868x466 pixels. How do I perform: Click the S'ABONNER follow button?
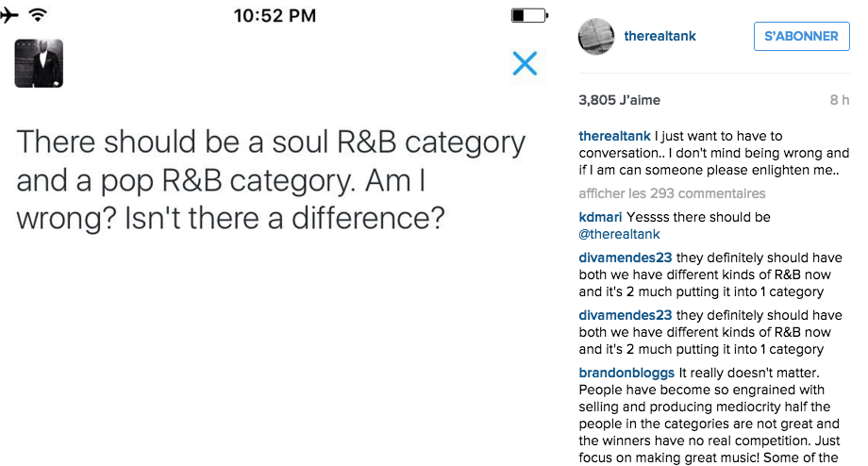(801, 36)
